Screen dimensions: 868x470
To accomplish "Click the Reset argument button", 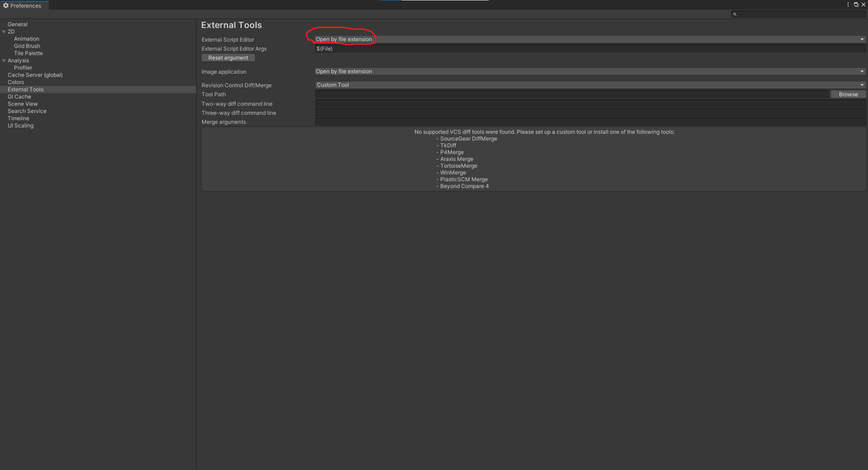I will click(228, 58).
